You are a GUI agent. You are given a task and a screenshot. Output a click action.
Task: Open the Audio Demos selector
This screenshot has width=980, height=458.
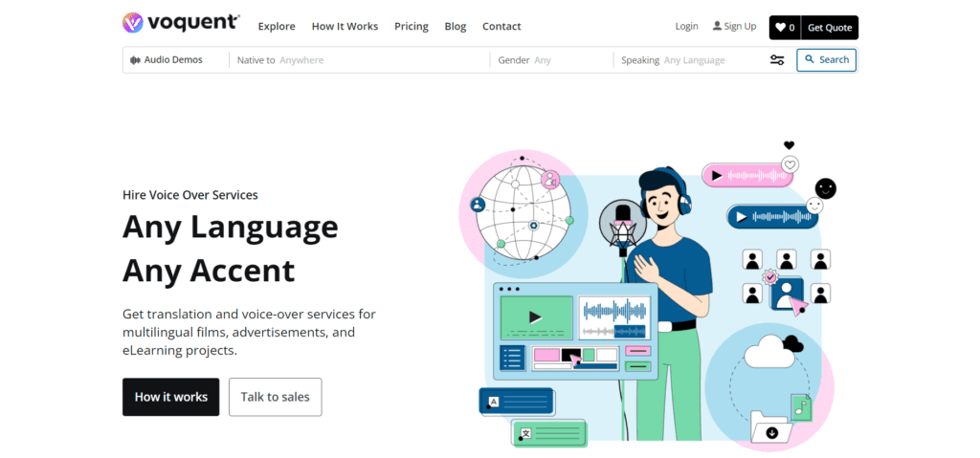point(167,60)
